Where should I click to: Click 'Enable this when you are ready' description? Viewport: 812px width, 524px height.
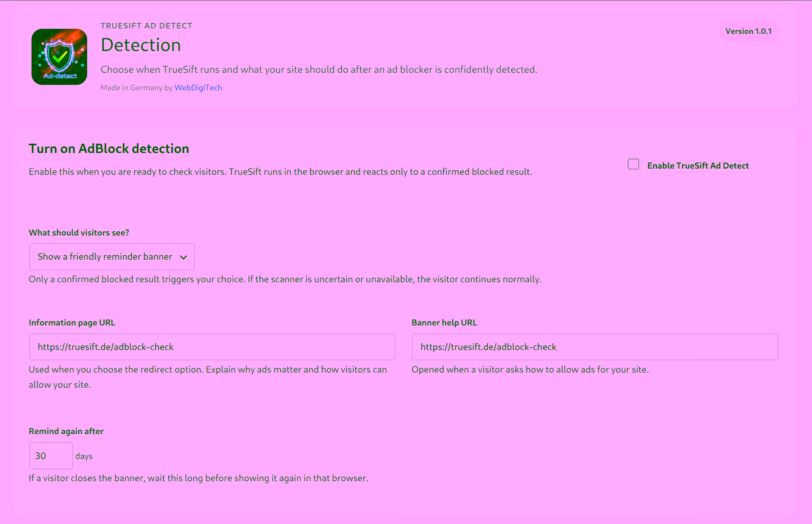point(281,172)
